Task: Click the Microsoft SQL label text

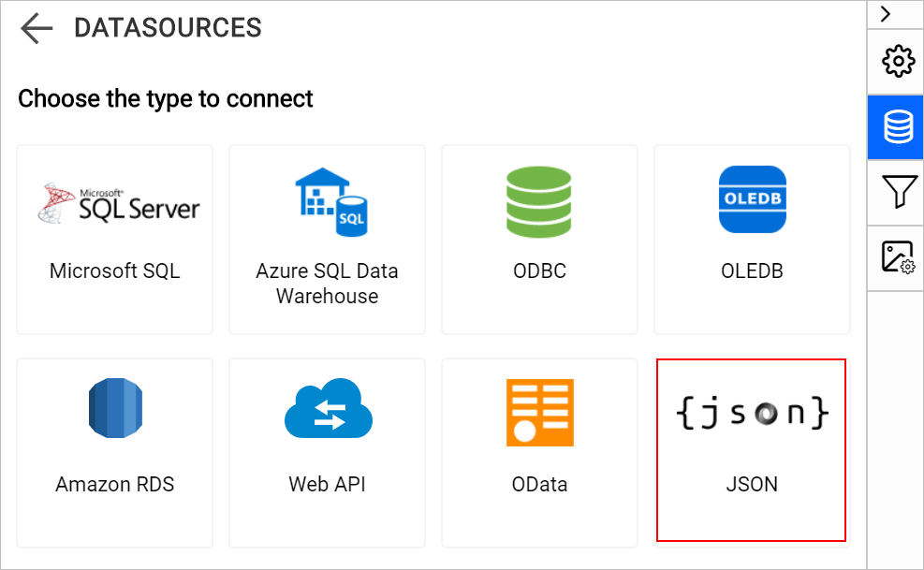Action: (x=114, y=271)
